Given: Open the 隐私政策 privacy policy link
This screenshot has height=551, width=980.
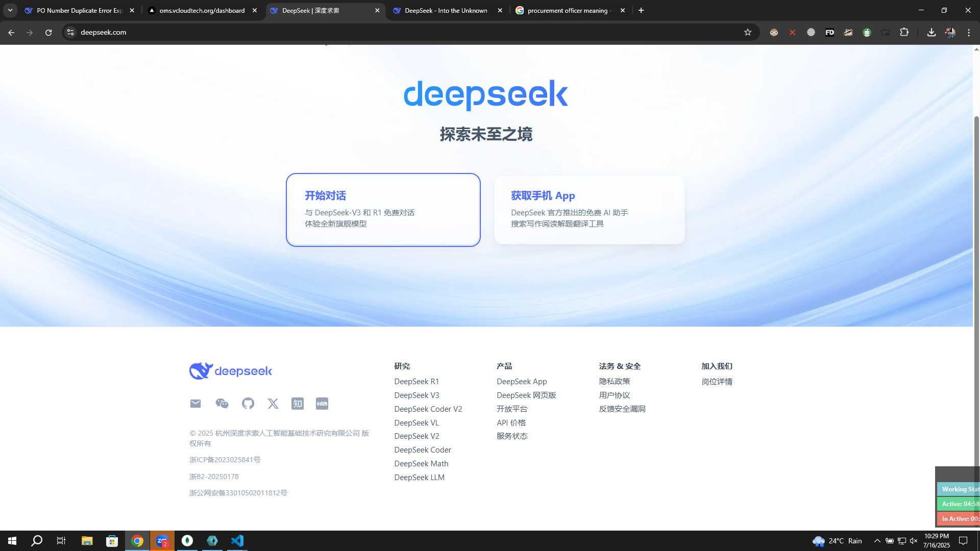Looking at the screenshot, I should click(x=615, y=382).
